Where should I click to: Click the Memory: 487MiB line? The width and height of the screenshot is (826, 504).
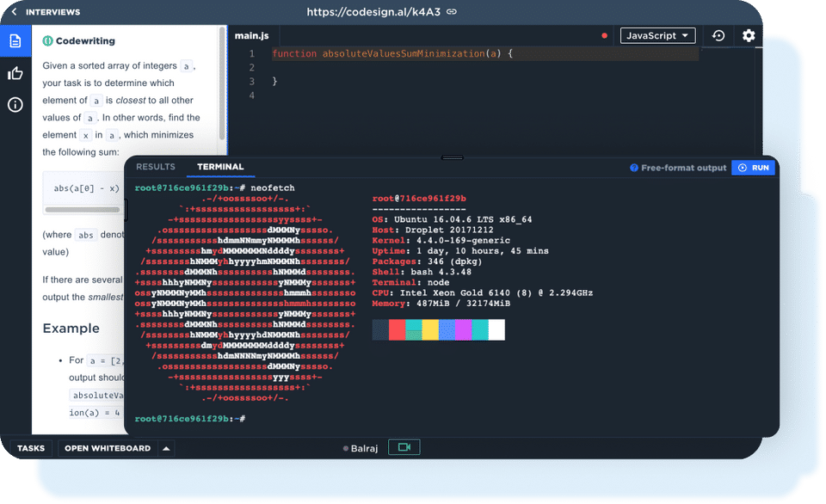(x=441, y=304)
